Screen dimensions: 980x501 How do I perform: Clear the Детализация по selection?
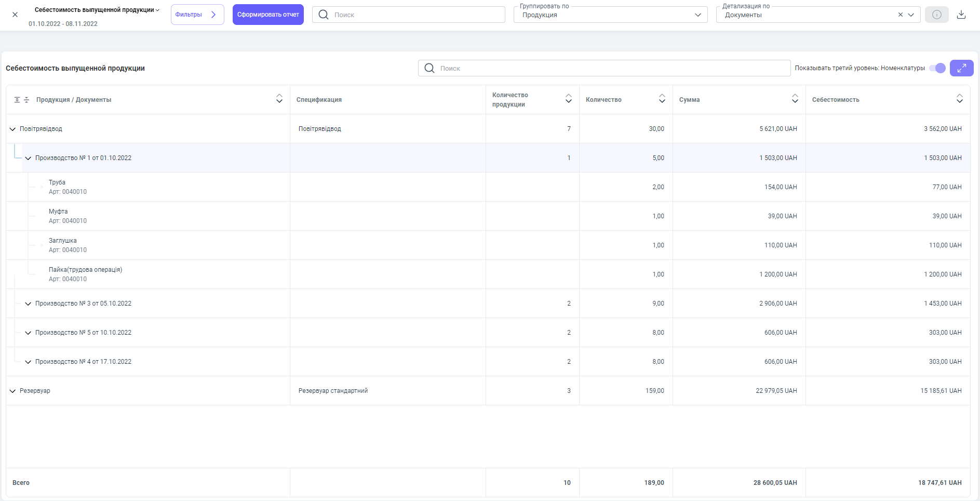[900, 15]
